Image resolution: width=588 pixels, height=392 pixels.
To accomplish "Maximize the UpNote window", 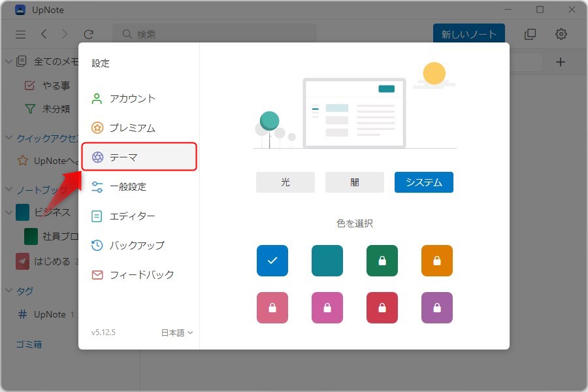I will tap(540, 9).
